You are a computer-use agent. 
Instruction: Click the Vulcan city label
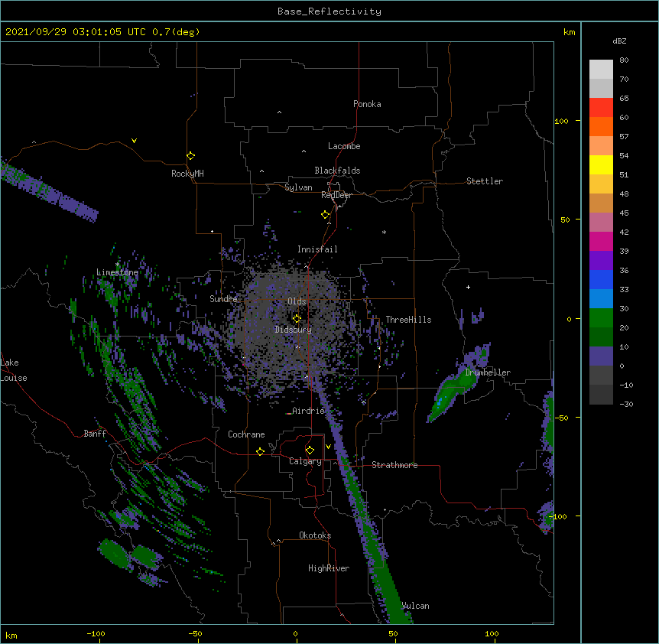pos(416,606)
